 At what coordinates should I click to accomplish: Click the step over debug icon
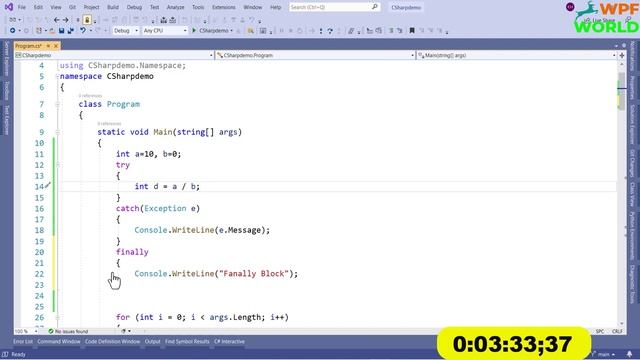330,31
